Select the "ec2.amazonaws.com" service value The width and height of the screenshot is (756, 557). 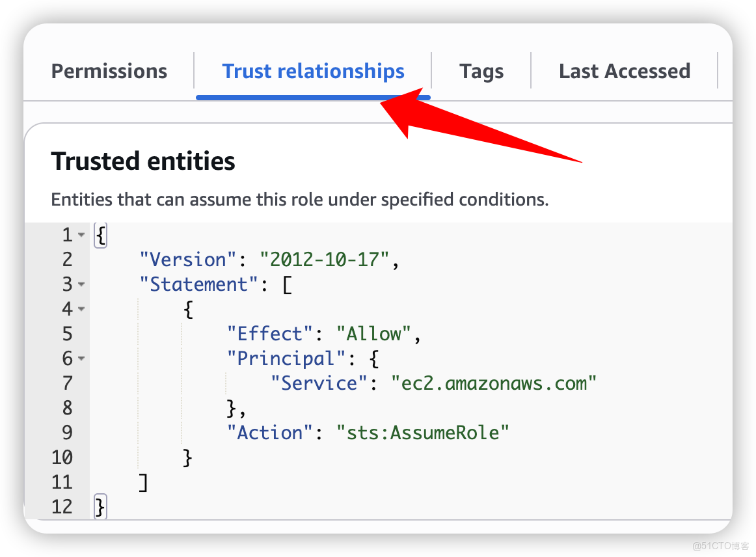[x=496, y=383]
